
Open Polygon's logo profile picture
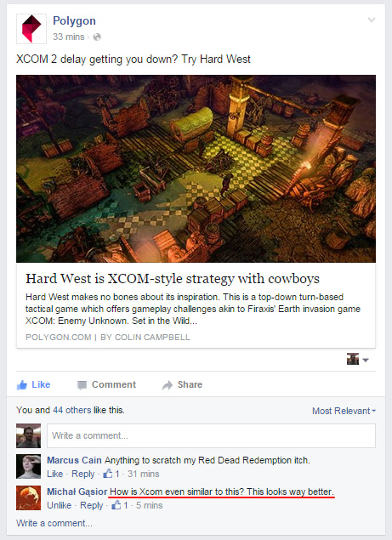[x=31, y=29]
